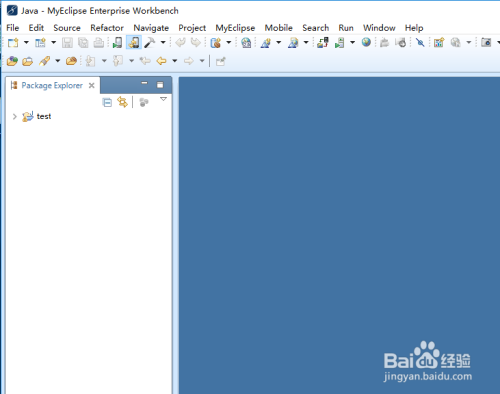The image size is (500, 394).
Task: Open dropdown arrow next to hammer icon
Action: click(163, 43)
